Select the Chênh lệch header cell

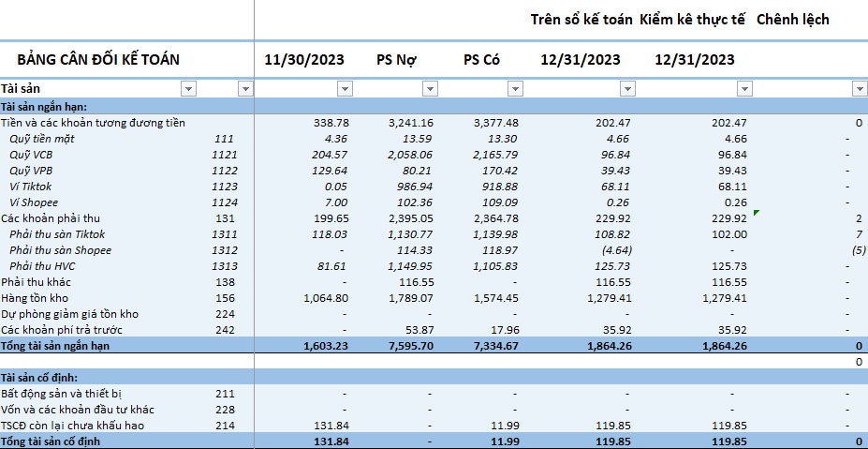(792, 20)
